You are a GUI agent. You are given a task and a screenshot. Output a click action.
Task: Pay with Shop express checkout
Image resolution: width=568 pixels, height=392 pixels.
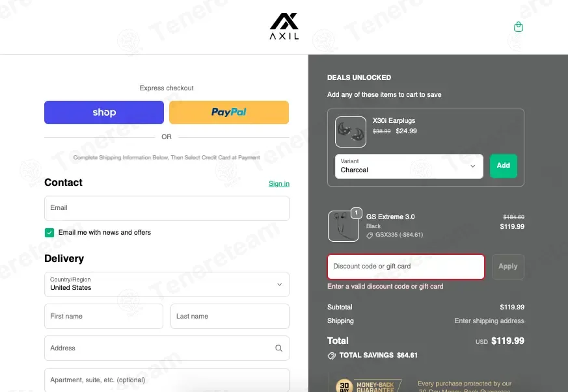(104, 112)
